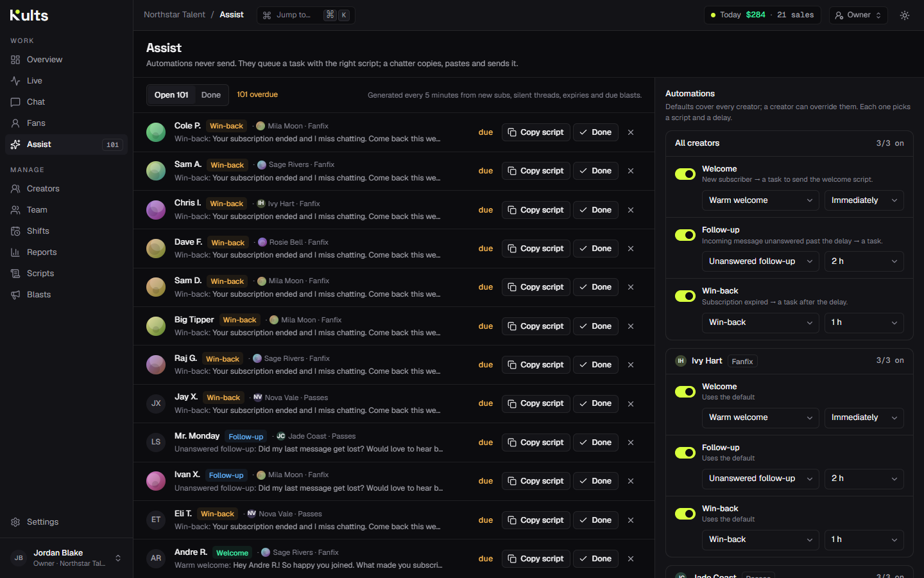924x578 pixels.
Task: Filter by 101 overdue tasks
Action: coord(257,94)
